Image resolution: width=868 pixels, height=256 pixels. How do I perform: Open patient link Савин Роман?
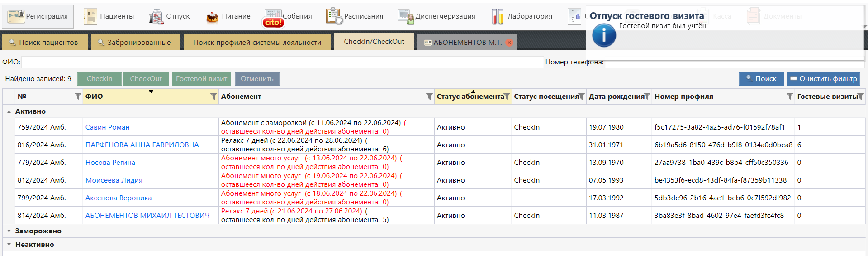107,127
